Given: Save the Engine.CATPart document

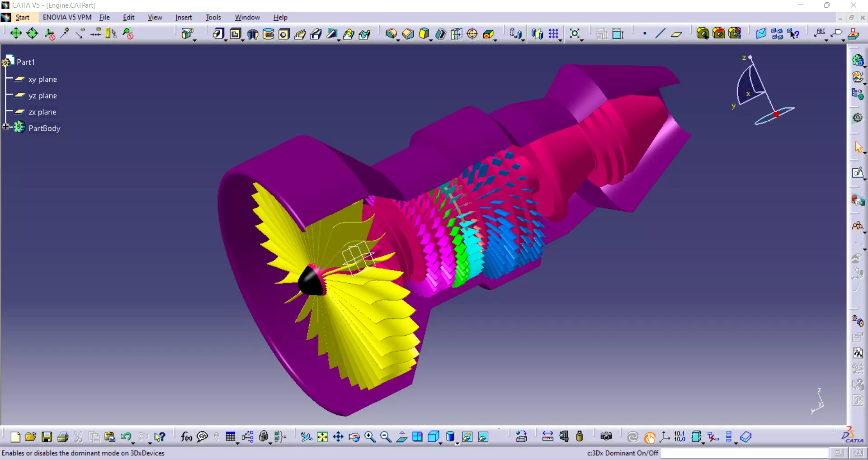Looking at the screenshot, I should (x=47, y=436).
